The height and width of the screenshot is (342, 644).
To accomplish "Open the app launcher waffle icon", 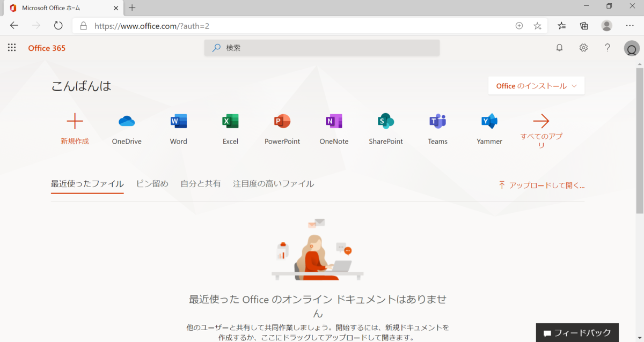I will [x=12, y=48].
